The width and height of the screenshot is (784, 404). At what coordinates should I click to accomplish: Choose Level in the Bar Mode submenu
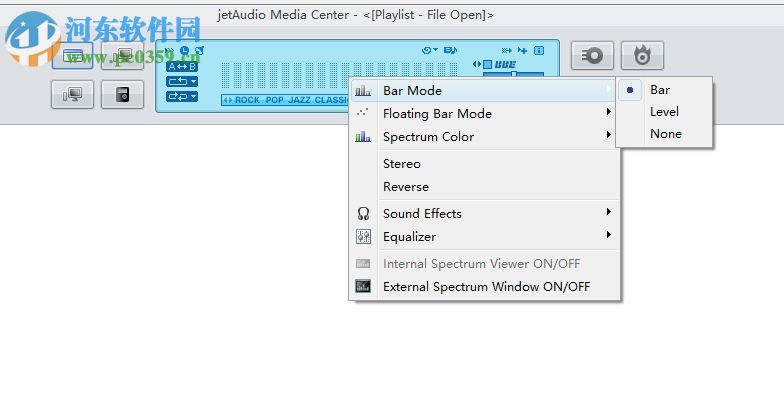click(664, 112)
